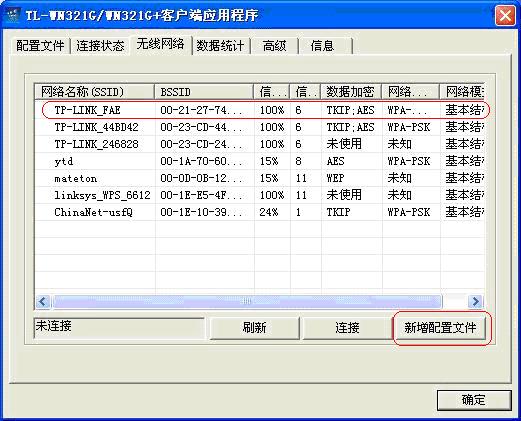Select the ytd network row

pyautogui.click(x=260, y=161)
